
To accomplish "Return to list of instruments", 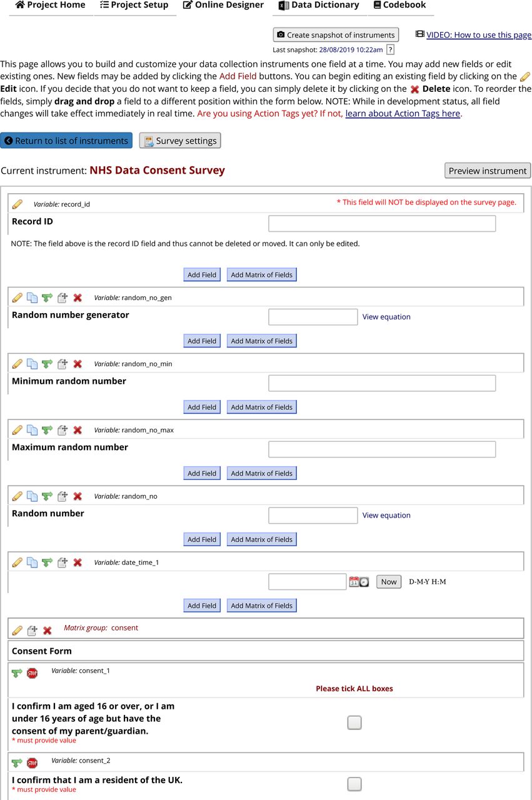I will tap(66, 141).
